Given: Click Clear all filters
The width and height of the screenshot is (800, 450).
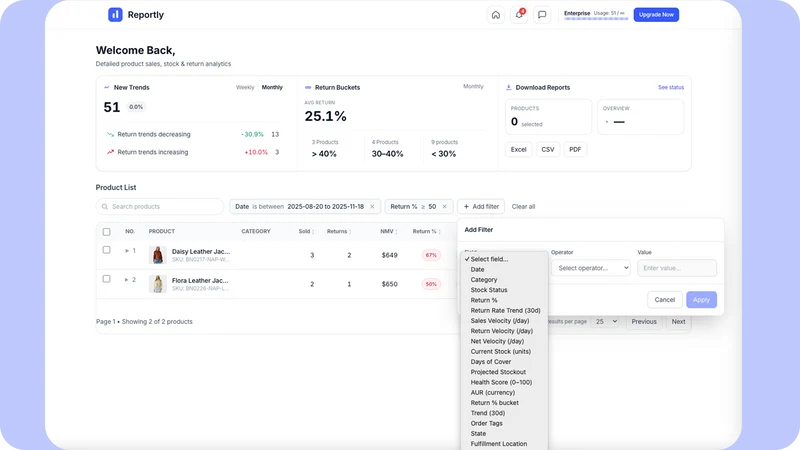Looking at the screenshot, I should tap(523, 207).
